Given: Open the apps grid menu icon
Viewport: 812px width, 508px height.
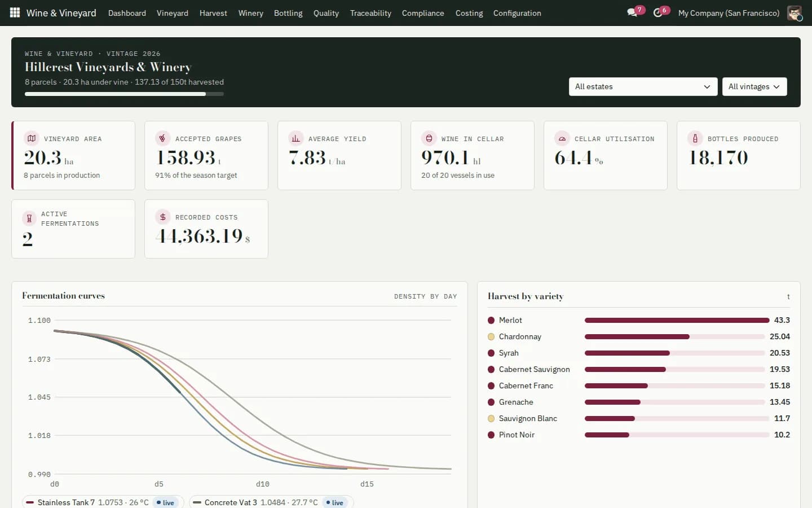Looking at the screenshot, I should click(15, 12).
